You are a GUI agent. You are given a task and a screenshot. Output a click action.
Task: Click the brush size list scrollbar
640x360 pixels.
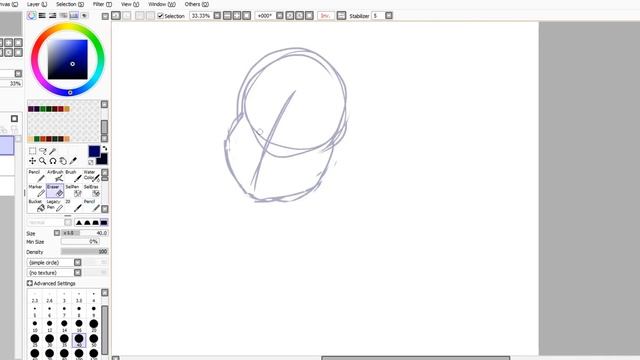[x=104, y=329]
